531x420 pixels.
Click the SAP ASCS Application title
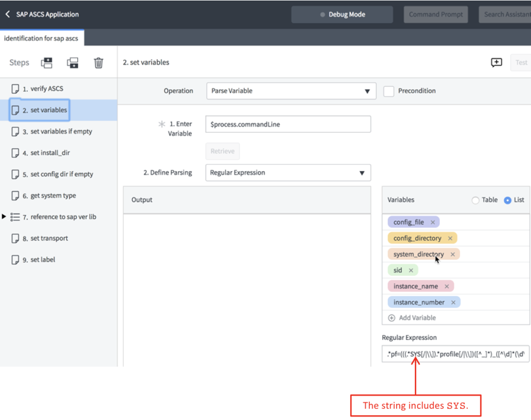(x=47, y=15)
